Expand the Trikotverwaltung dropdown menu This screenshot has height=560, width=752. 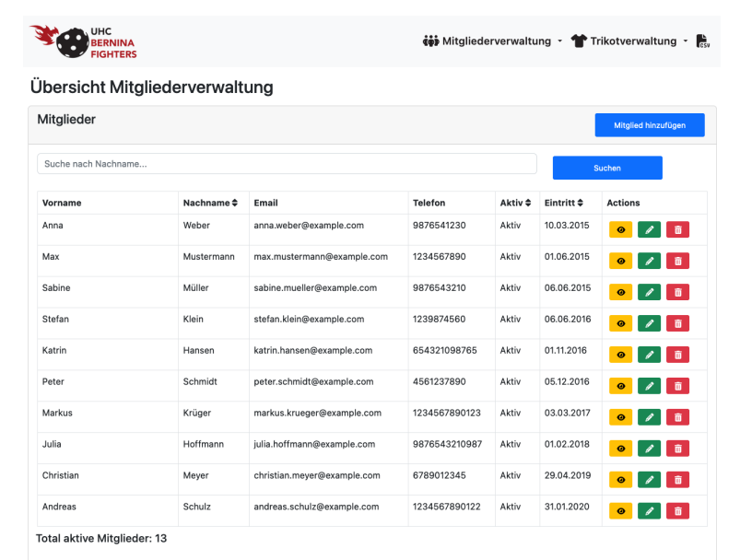[631, 41]
